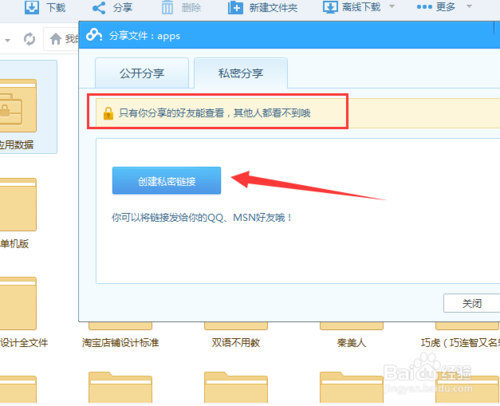Click the hint text about QQ、MSN friends

202,218
